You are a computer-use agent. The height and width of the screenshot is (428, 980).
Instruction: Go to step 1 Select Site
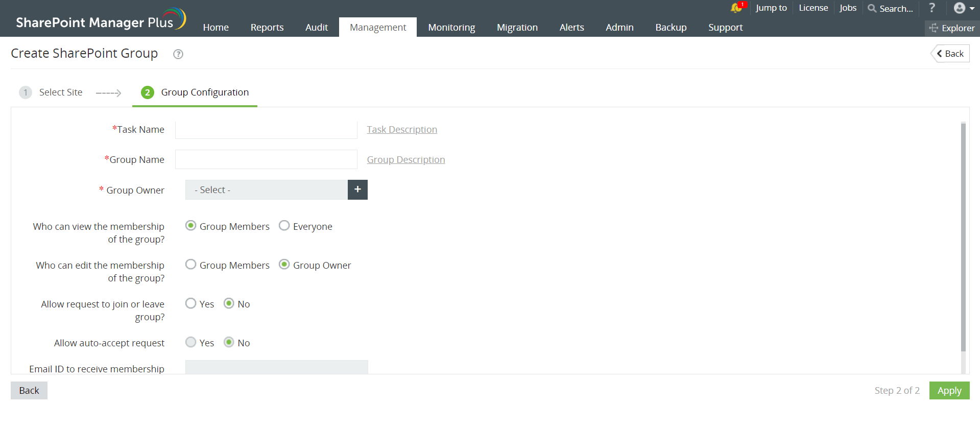[x=51, y=92]
